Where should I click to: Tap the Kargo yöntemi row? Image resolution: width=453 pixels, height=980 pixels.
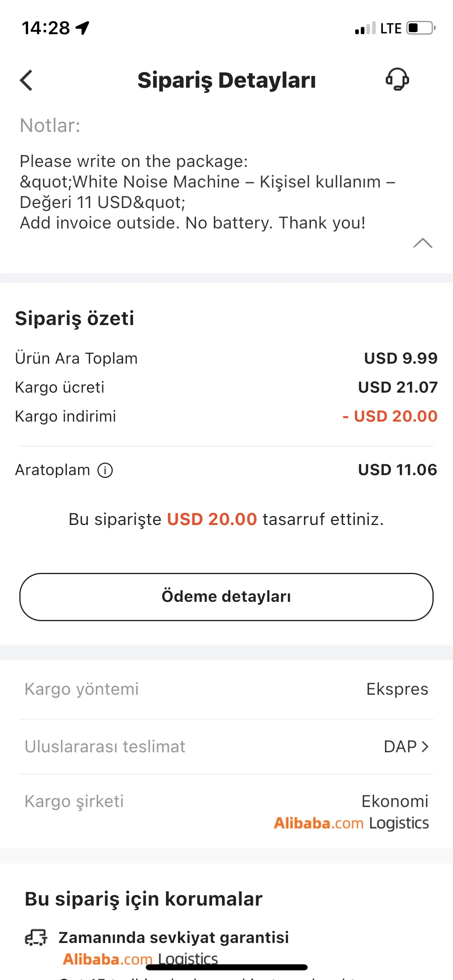click(x=226, y=689)
